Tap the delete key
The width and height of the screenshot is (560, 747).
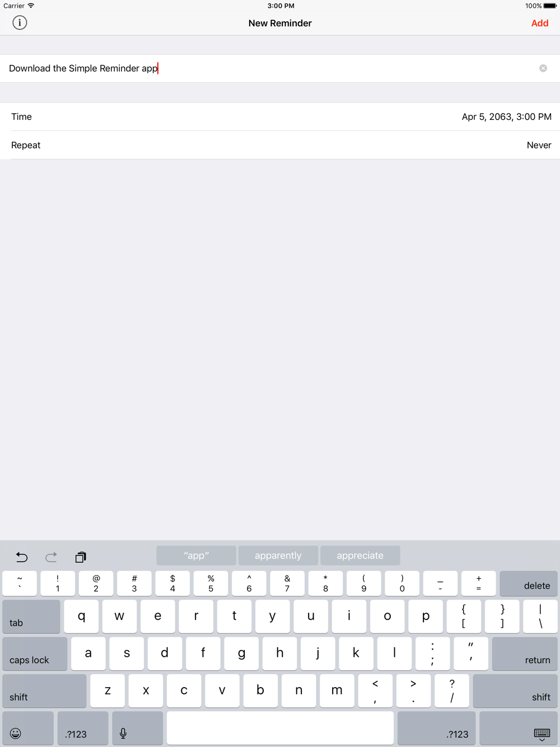pyautogui.click(x=528, y=583)
